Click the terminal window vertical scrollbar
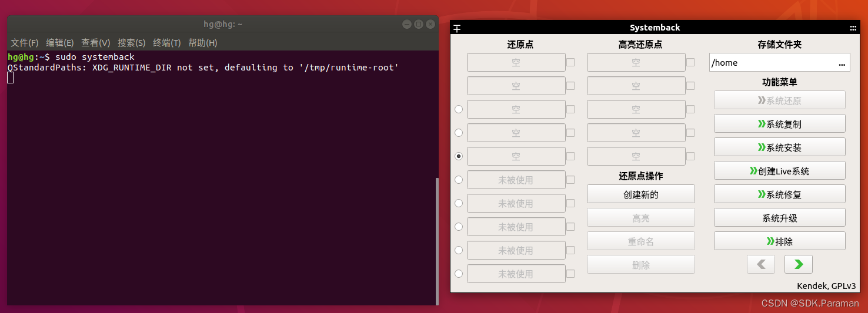This screenshot has height=313, width=868. tap(436, 241)
